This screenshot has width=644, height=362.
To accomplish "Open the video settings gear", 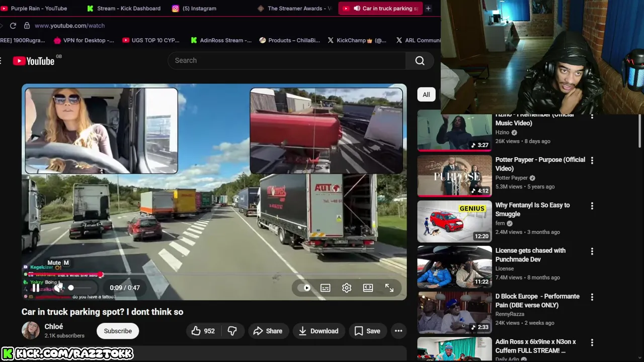I will [347, 288].
